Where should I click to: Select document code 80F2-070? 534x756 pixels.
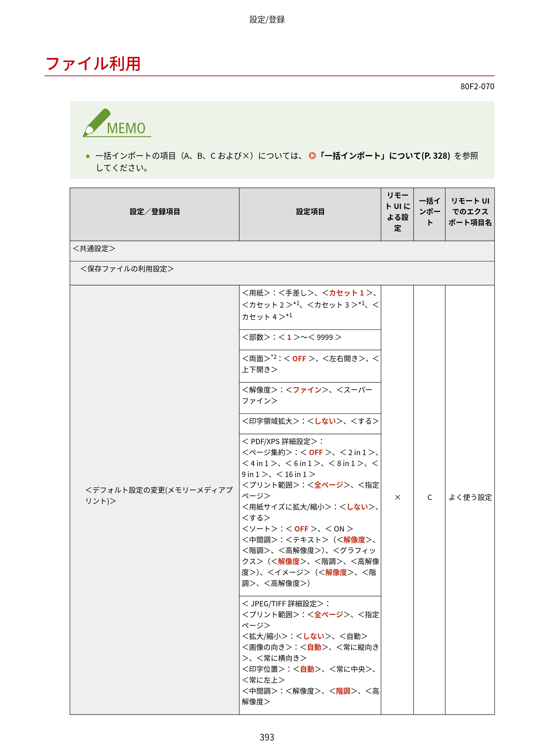point(477,86)
